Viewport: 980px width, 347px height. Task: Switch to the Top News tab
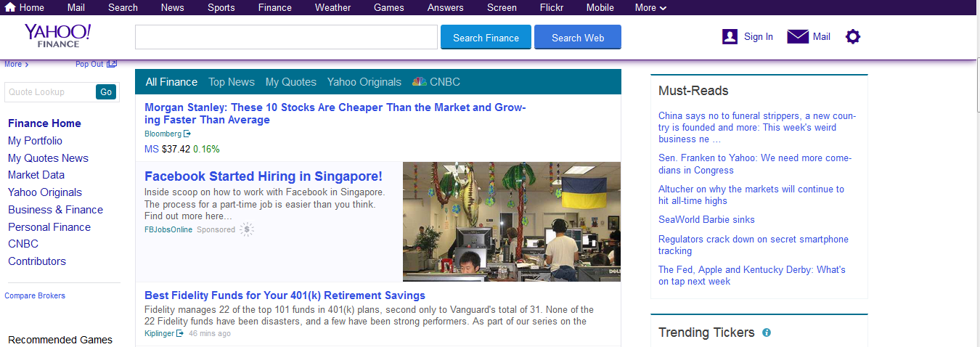(x=232, y=82)
